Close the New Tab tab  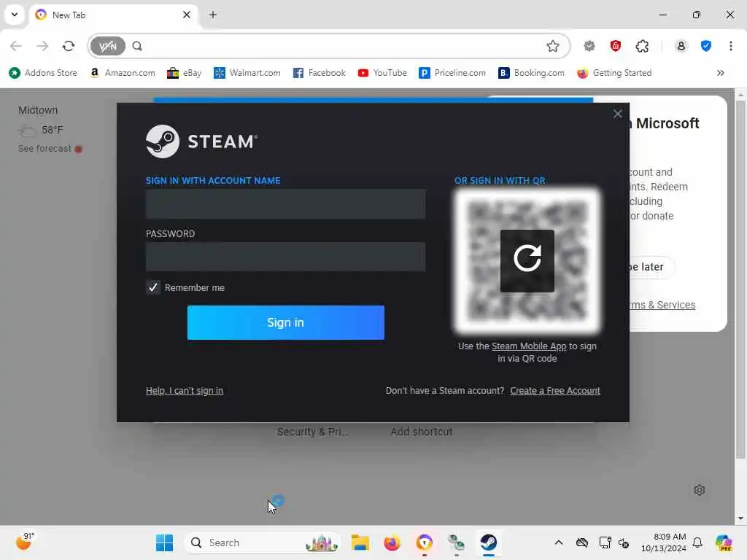[187, 15]
